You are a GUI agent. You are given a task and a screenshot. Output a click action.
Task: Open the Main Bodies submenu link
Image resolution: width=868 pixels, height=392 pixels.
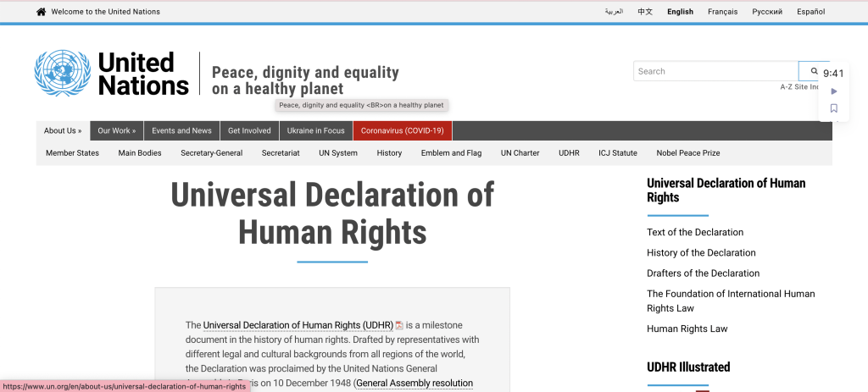point(140,153)
